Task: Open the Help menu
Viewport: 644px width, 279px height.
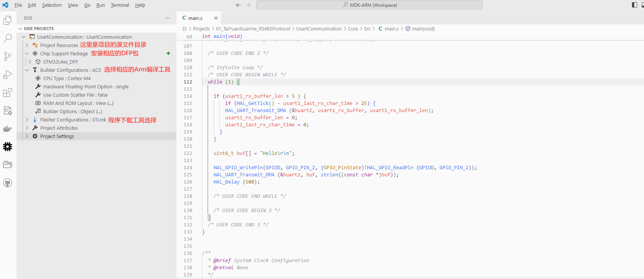Action: tap(140, 5)
